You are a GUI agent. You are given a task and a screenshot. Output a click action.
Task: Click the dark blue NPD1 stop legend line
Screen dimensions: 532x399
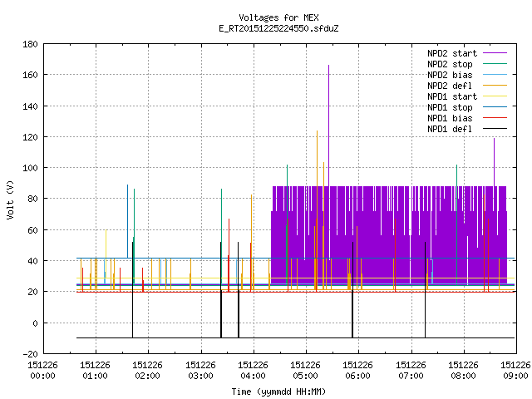[x=495, y=107]
